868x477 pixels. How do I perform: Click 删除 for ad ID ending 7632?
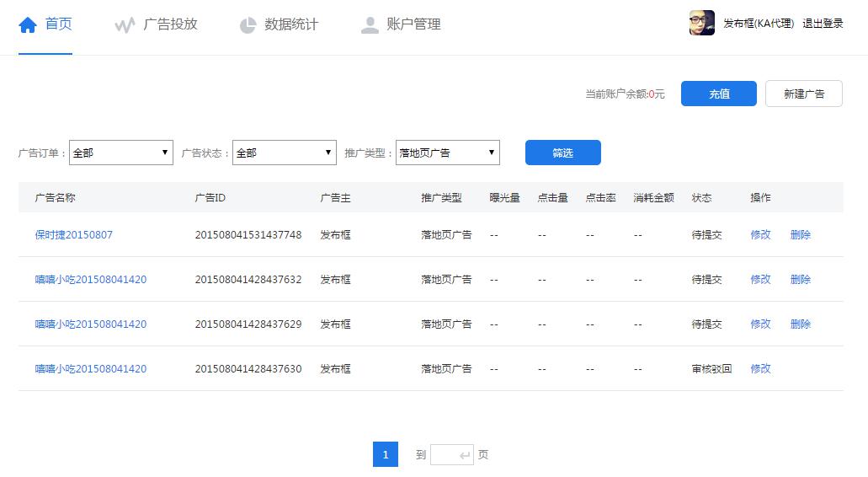801,280
